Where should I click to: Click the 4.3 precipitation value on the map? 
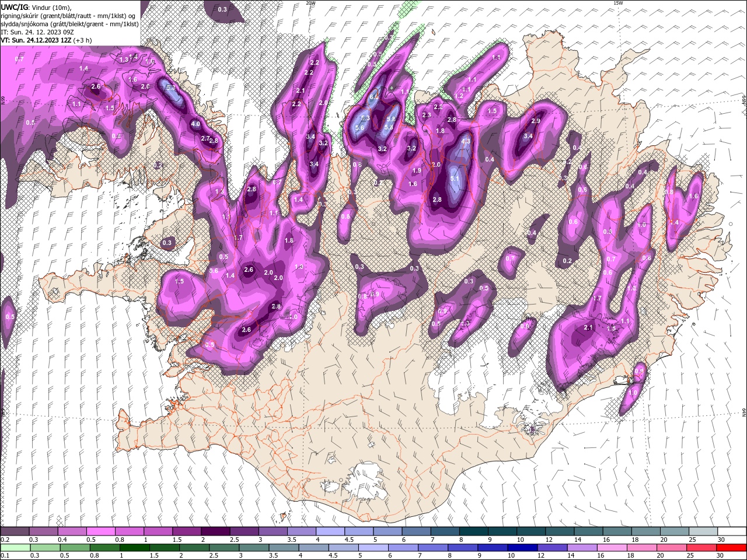pyautogui.click(x=466, y=141)
